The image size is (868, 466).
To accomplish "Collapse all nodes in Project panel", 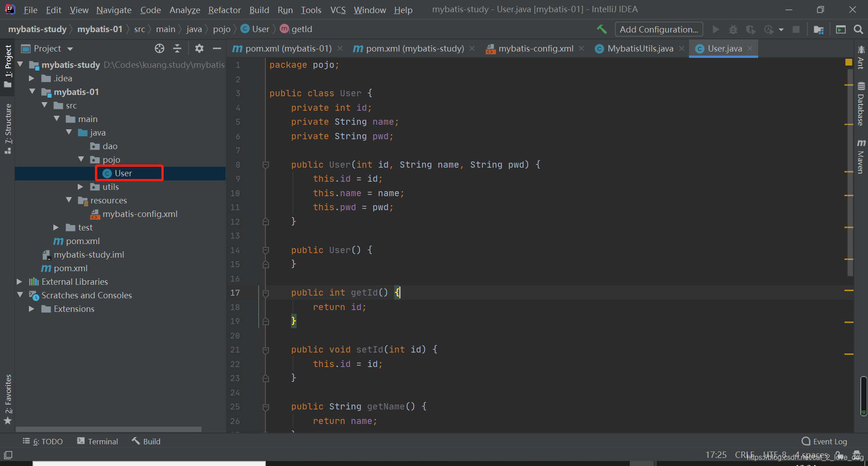I will (177, 48).
